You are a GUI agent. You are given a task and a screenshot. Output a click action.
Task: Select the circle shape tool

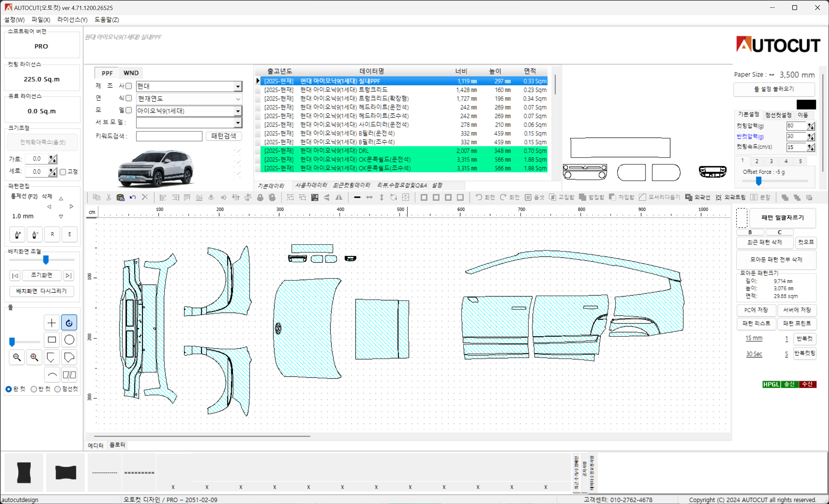click(69, 340)
